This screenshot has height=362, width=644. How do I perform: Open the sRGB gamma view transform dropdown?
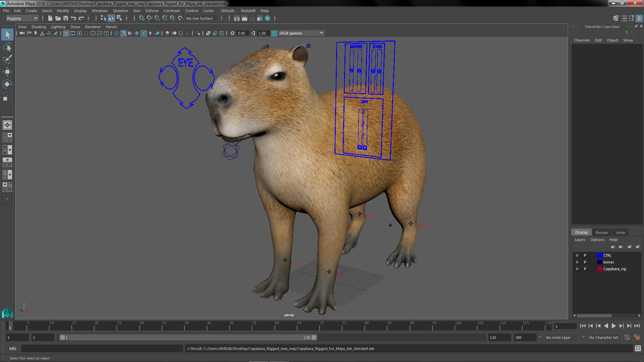pyautogui.click(x=301, y=33)
